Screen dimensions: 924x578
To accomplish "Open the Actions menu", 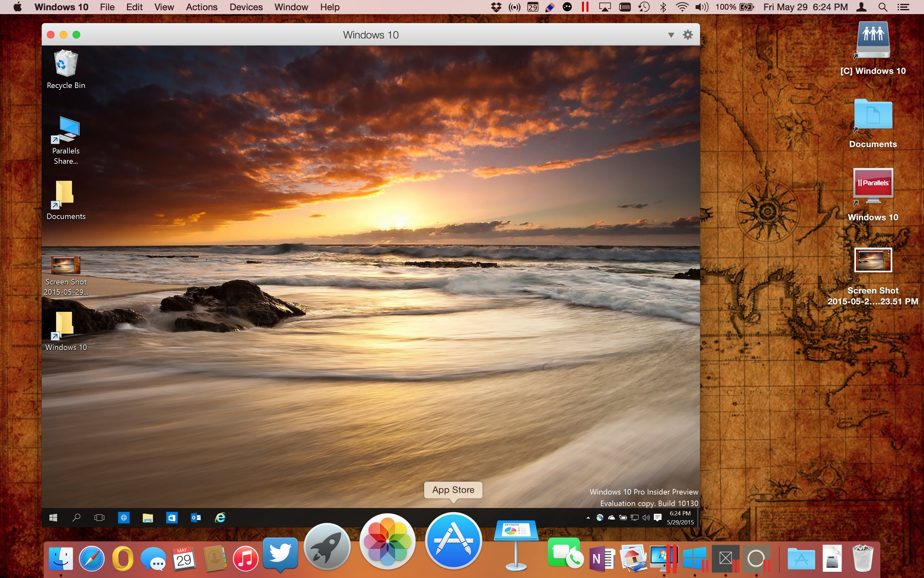I will tap(201, 7).
